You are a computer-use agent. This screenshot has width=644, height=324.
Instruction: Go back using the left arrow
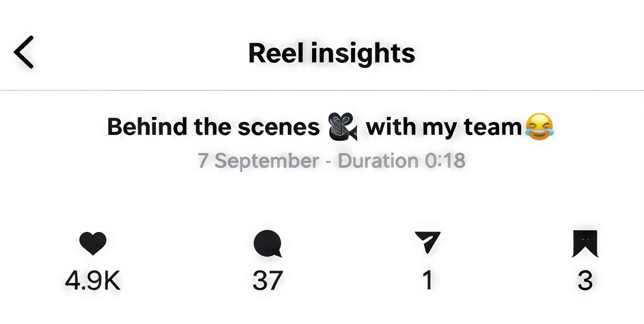24,52
